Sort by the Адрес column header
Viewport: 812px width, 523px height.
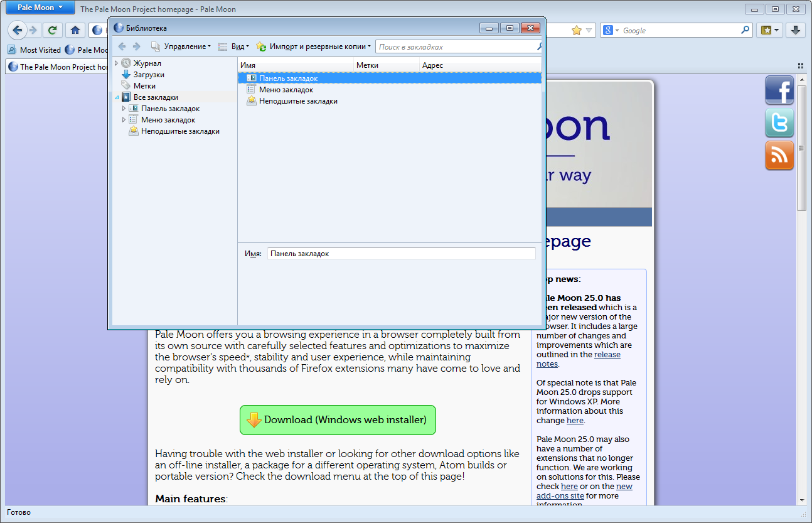[x=480, y=65]
